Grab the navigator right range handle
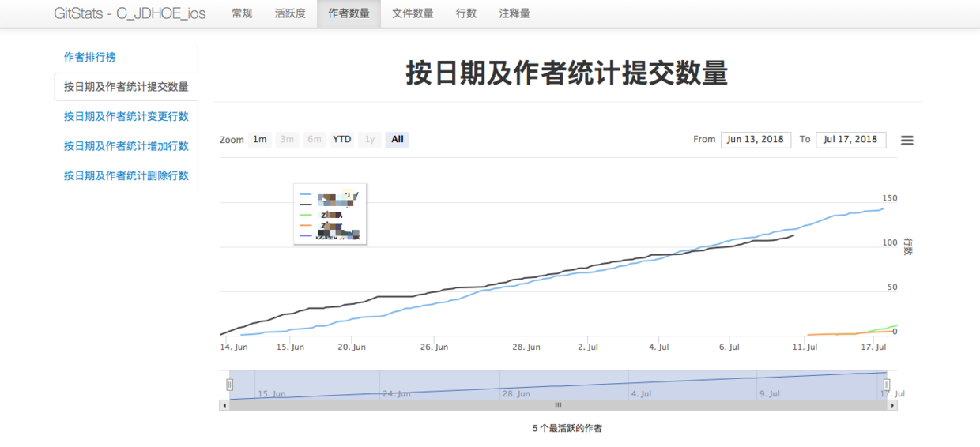This screenshot has width=980, height=447. point(887,385)
